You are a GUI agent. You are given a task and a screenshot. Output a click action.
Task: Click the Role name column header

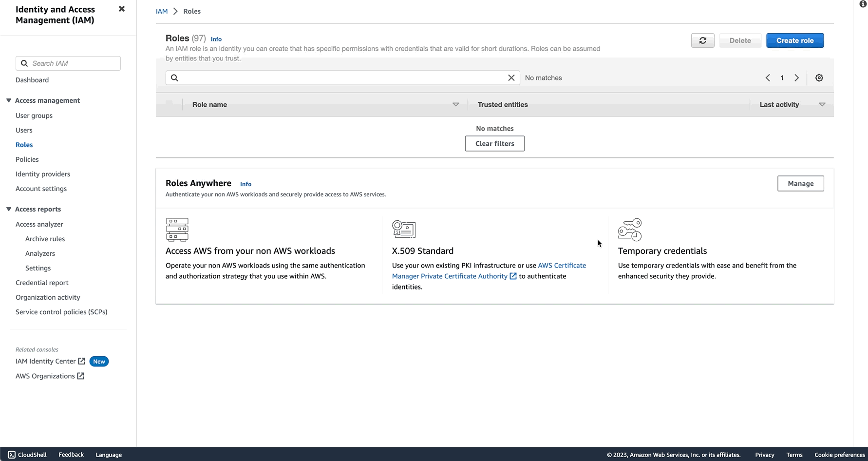coord(209,104)
